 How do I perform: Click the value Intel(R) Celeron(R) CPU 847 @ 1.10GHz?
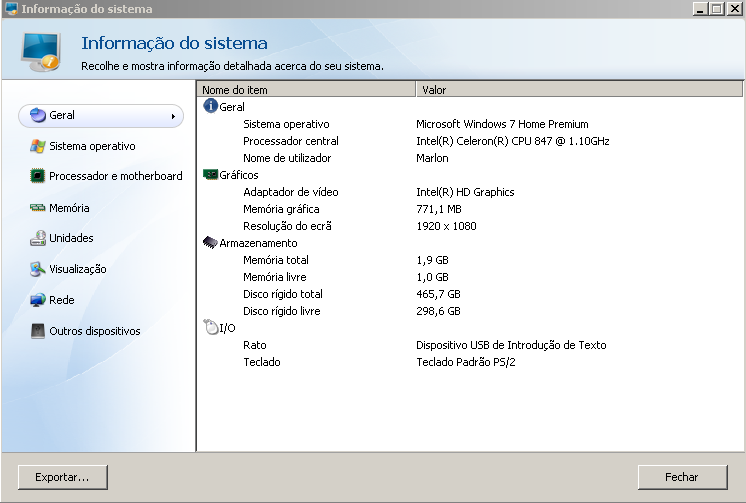pyautogui.click(x=513, y=141)
